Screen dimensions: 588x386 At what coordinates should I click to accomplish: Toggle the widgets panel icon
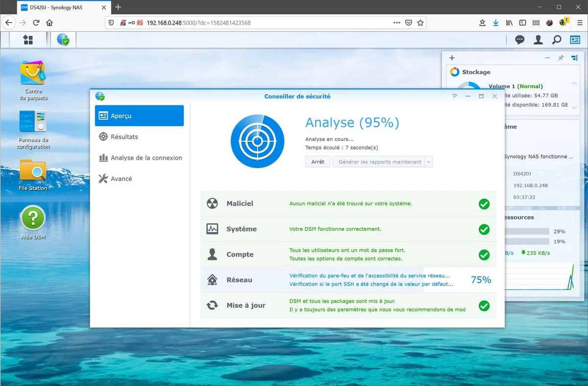[x=575, y=40]
